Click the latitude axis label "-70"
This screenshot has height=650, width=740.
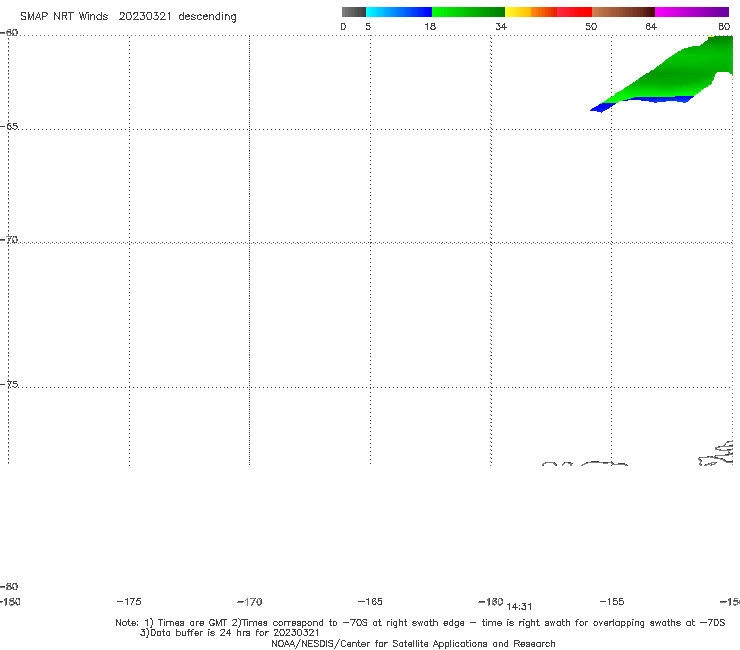pyautogui.click(x=9, y=240)
